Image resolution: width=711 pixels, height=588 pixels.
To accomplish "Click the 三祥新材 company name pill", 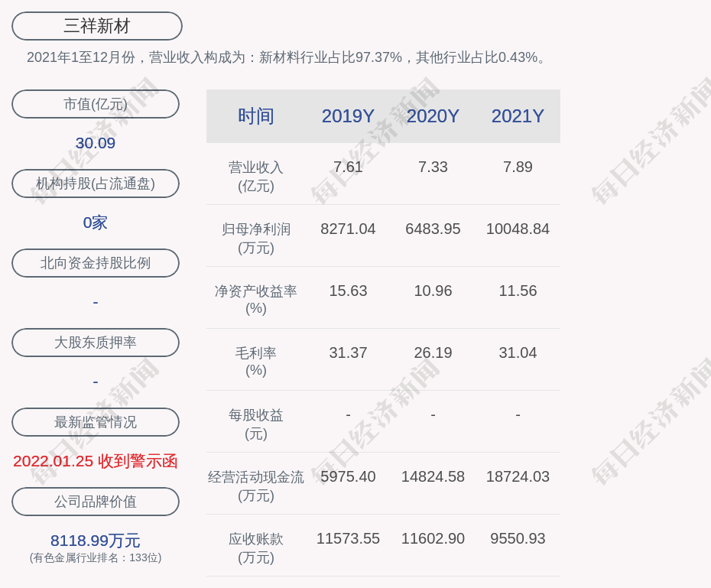I will pyautogui.click(x=97, y=26).
